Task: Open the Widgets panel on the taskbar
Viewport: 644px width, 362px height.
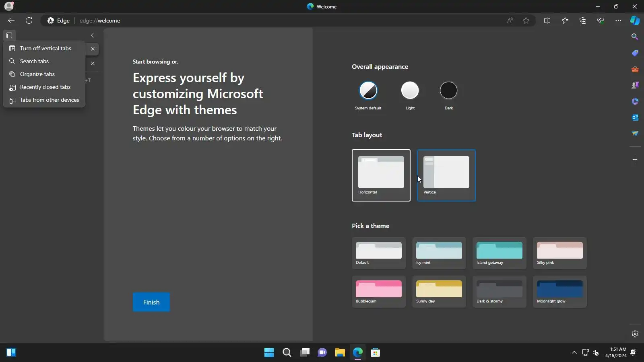Action: coord(11,353)
